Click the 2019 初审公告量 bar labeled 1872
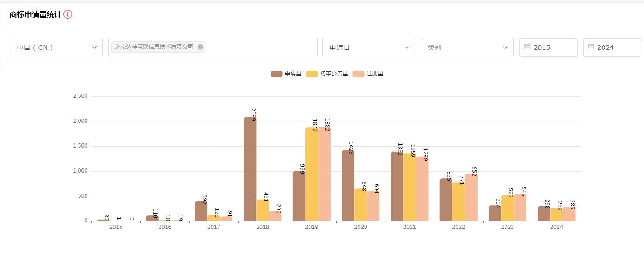Viewport: 644px width, 255px height. click(312, 177)
